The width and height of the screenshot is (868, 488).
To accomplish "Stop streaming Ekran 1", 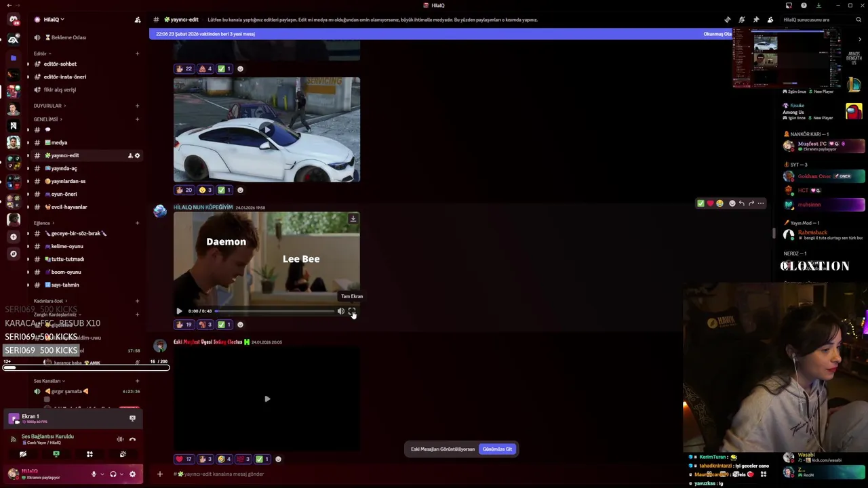I will click(132, 418).
